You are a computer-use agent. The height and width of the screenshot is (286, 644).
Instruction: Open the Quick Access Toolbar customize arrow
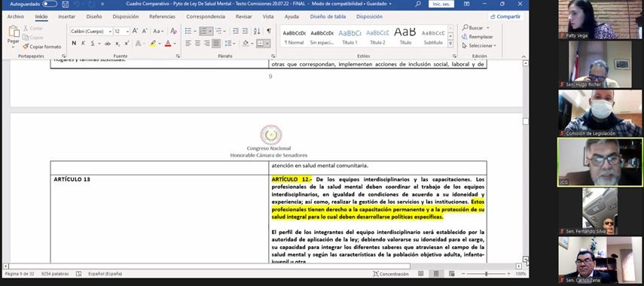pyautogui.click(x=102, y=4)
